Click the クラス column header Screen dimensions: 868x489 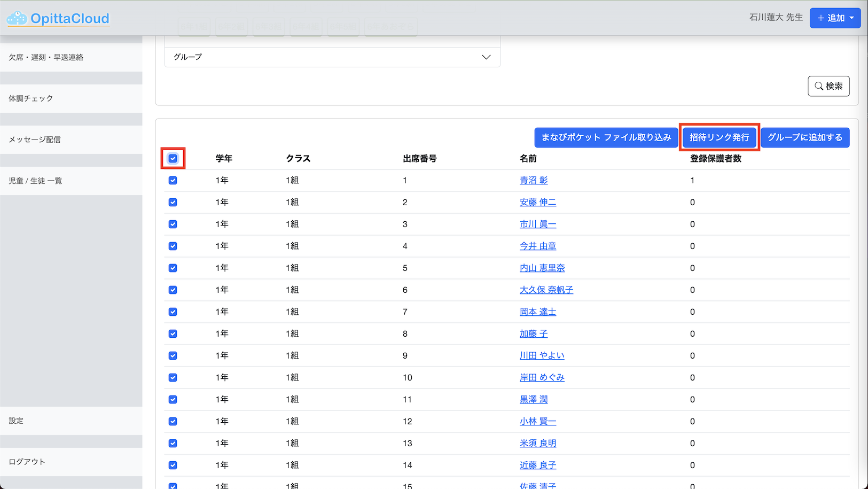(x=298, y=158)
